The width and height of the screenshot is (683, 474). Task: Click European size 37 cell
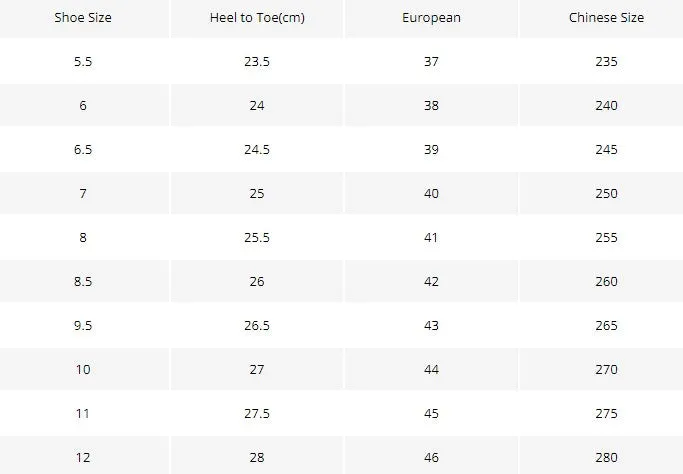tap(431, 61)
